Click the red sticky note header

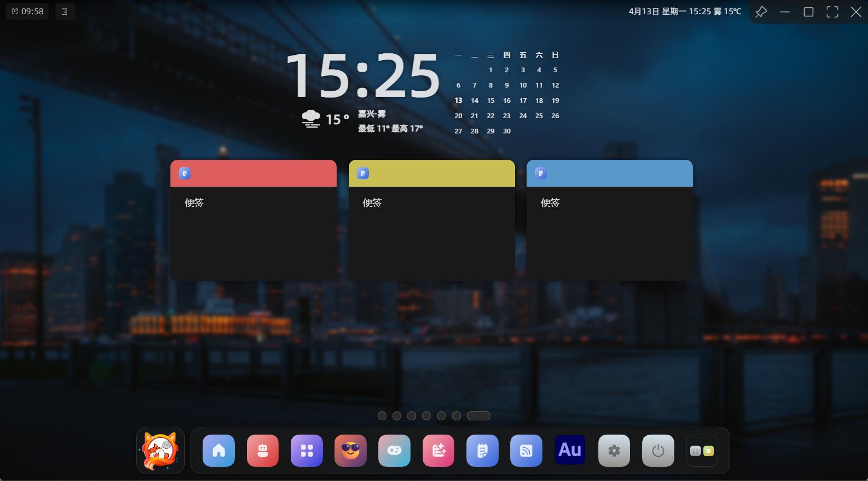click(x=253, y=174)
